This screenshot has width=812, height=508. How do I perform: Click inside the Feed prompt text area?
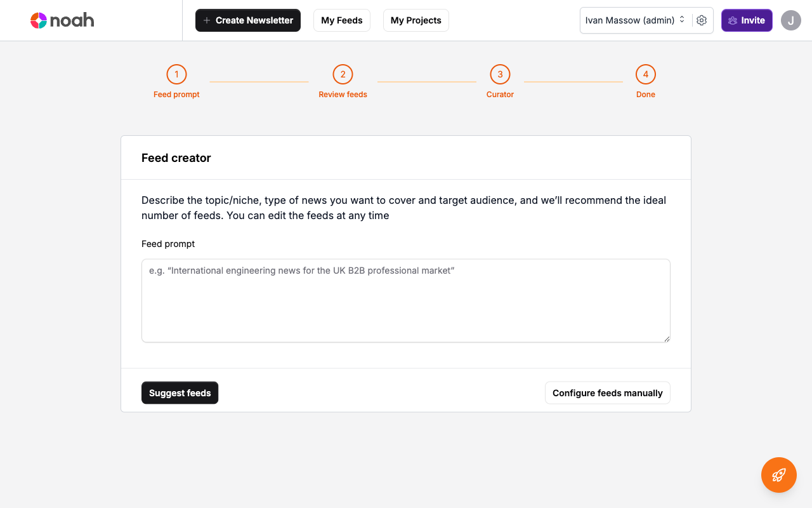pos(406,298)
